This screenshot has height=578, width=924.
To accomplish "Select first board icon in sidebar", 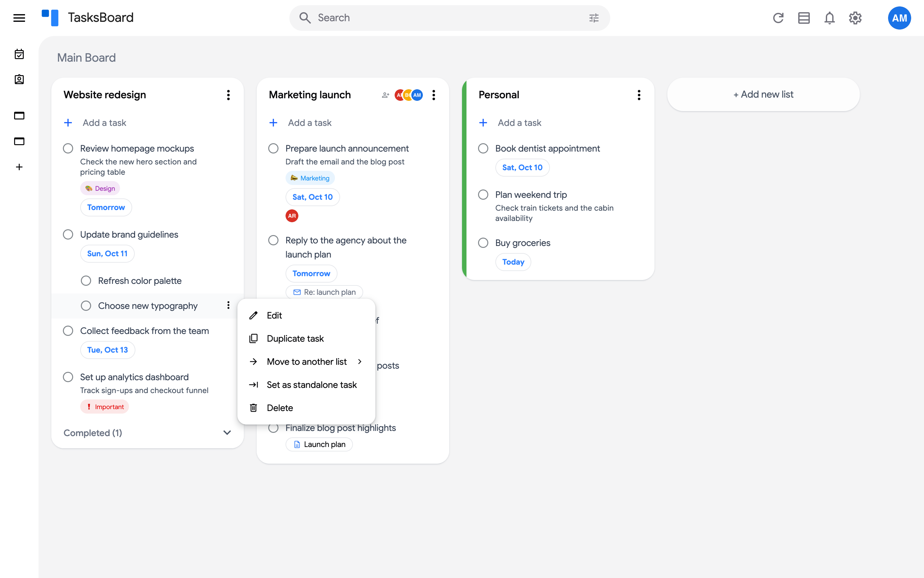I will [19, 116].
